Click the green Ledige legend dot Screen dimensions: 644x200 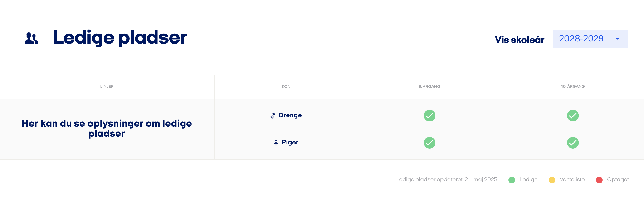(x=512, y=180)
